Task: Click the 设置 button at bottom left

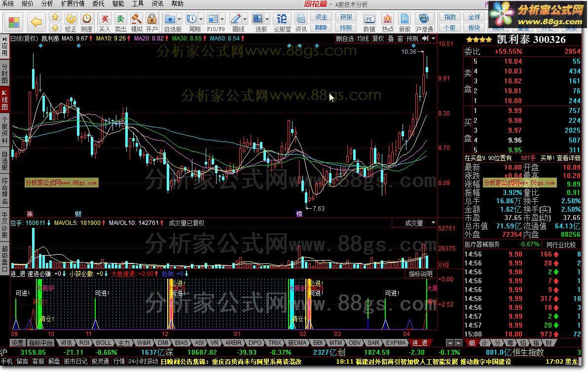Action: click(x=17, y=343)
